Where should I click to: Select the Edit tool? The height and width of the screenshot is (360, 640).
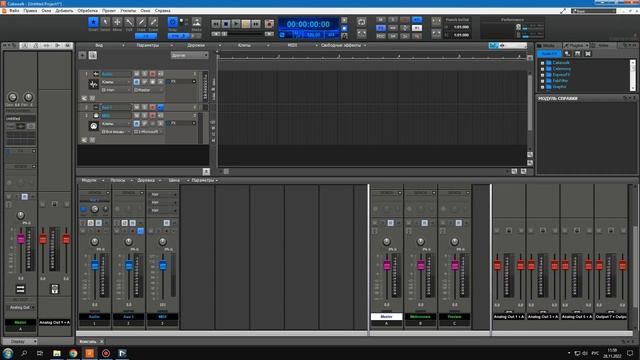(129, 22)
